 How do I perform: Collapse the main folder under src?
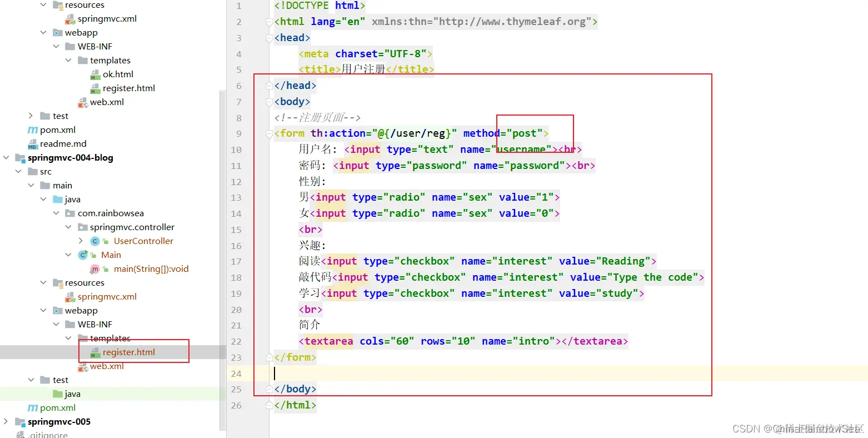[x=31, y=186]
